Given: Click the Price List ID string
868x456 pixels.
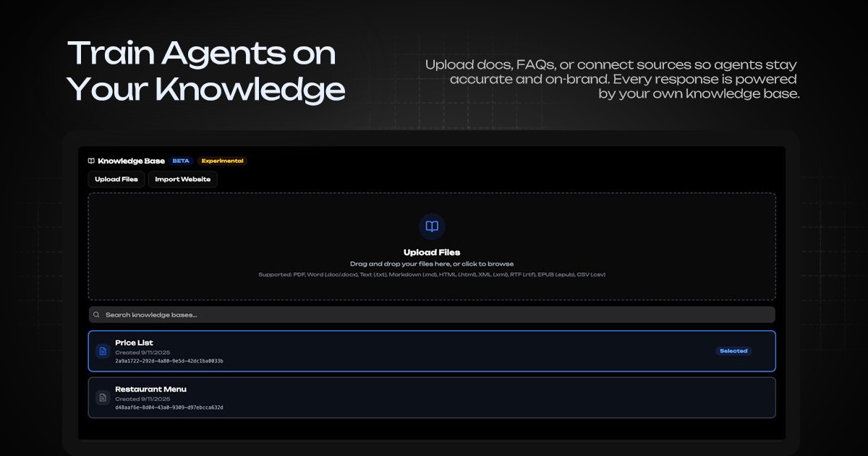Looking at the screenshot, I should coord(169,360).
